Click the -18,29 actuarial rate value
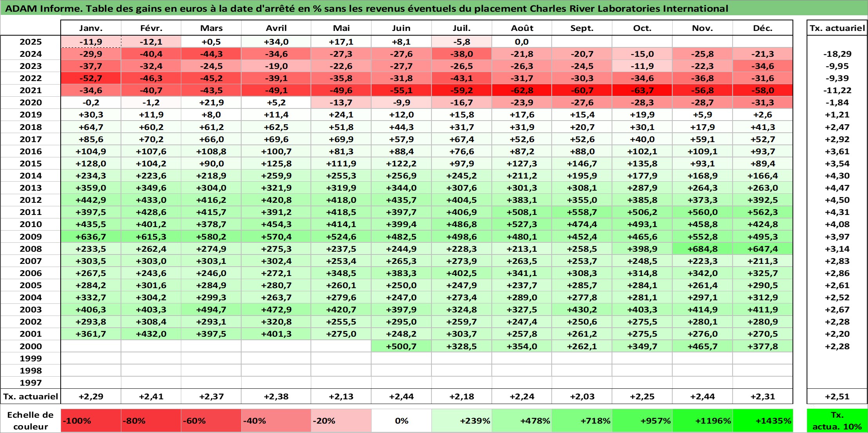This screenshot has width=868, height=433. coord(837,54)
